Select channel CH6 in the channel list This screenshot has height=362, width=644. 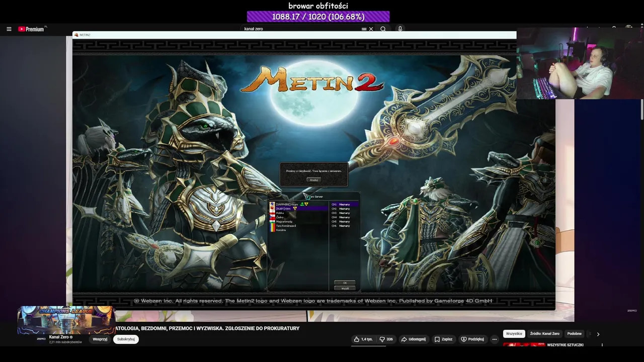[344, 226]
